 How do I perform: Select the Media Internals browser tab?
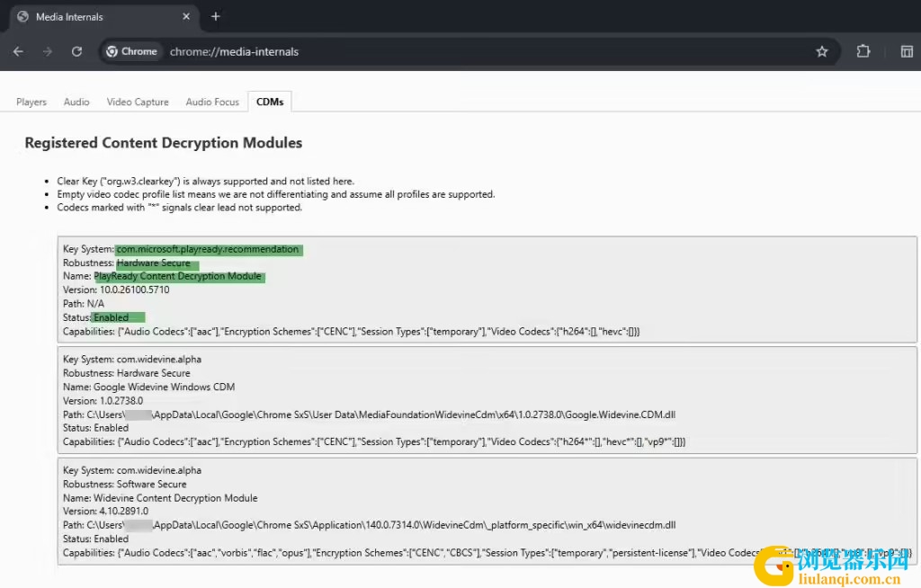tap(103, 17)
